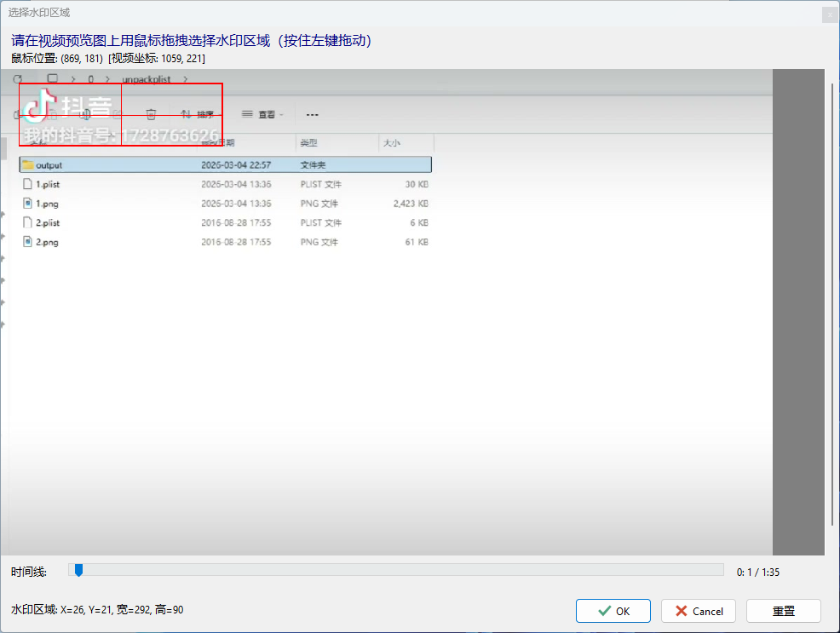The width and height of the screenshot is (840, 633).
Task: Click the 2.plist file icon
Action: point(26,222)
